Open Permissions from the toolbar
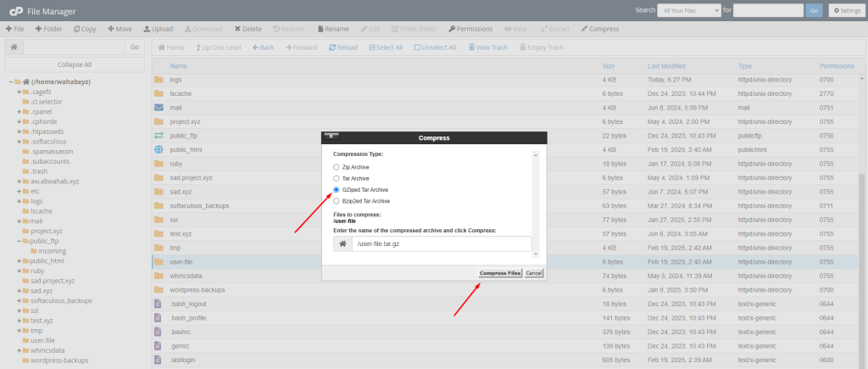 point(470,29)
